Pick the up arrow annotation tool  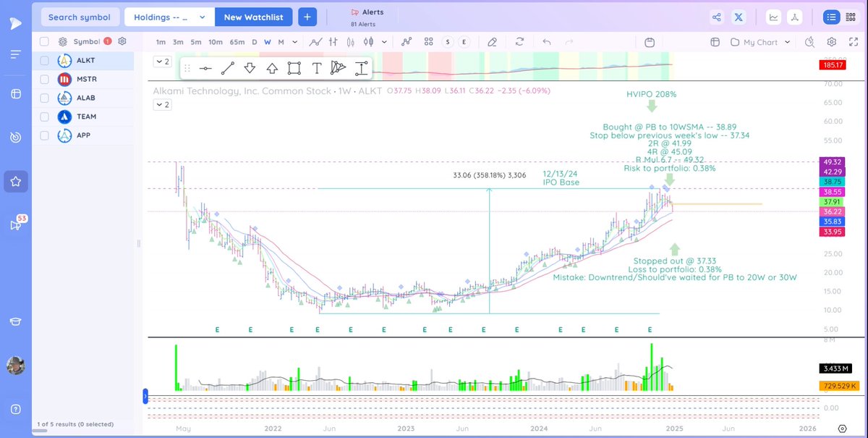(x=272, y=68)
